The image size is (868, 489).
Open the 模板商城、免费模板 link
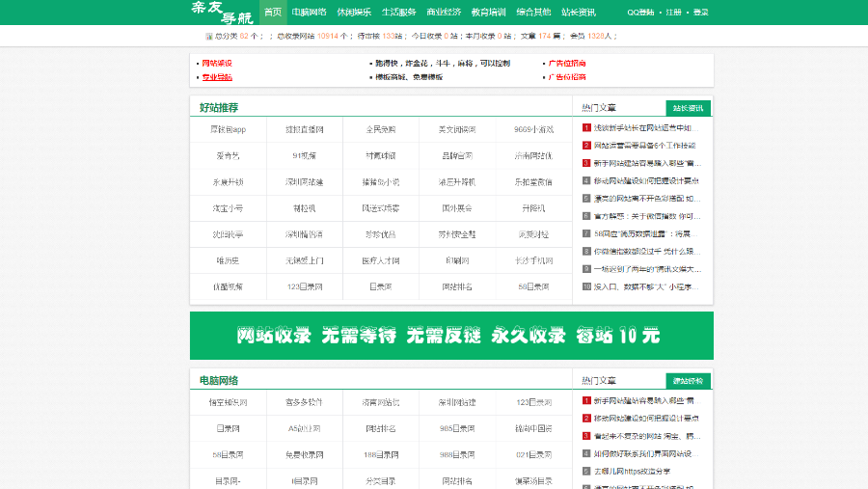point(409,77)
